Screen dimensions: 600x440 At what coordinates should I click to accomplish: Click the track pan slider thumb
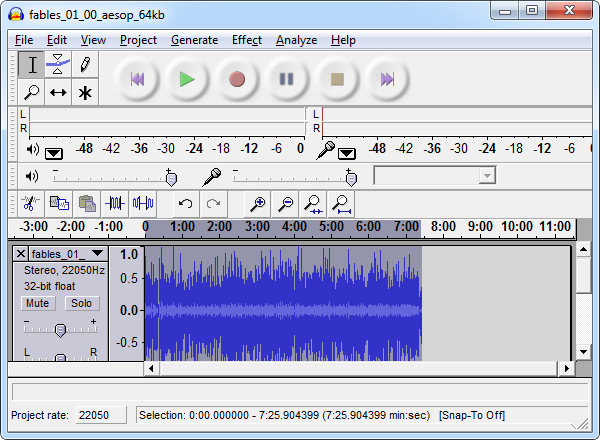[x=60, y=358]
